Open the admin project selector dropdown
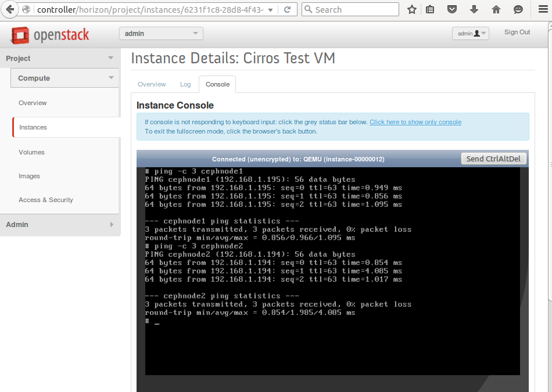This screenshot has width=552, height=392. [161, 34]
